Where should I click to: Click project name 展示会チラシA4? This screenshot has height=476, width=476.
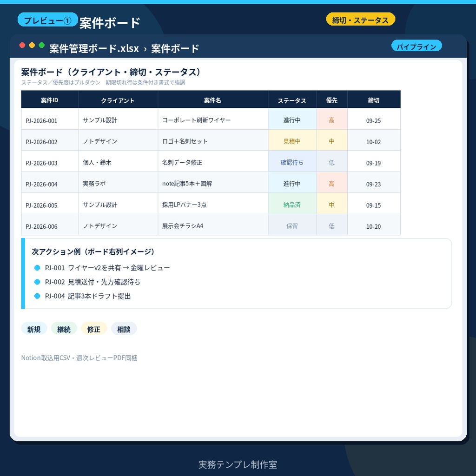point(213,225)
